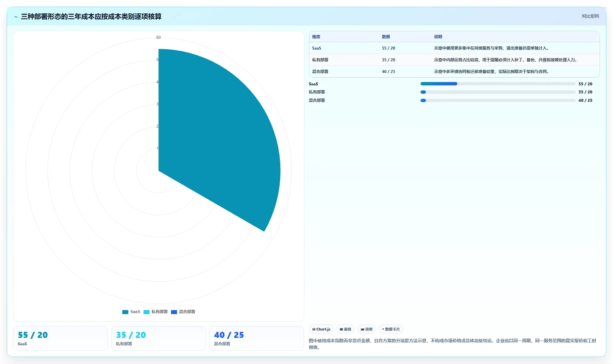The height and width of the screenshot is (364, 613).
Task: Click the 对比矩阵 label in header
Action: [x=590, y=16]
